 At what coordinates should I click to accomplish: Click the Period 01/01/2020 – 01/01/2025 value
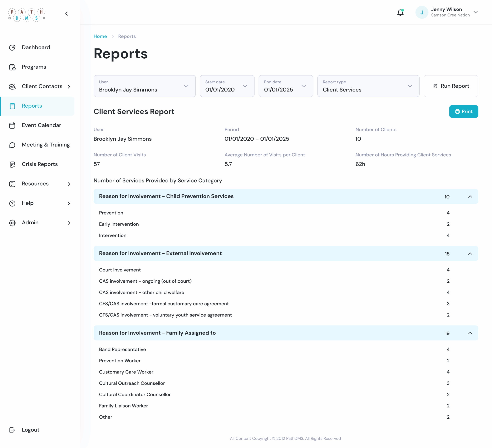(257, 139)
